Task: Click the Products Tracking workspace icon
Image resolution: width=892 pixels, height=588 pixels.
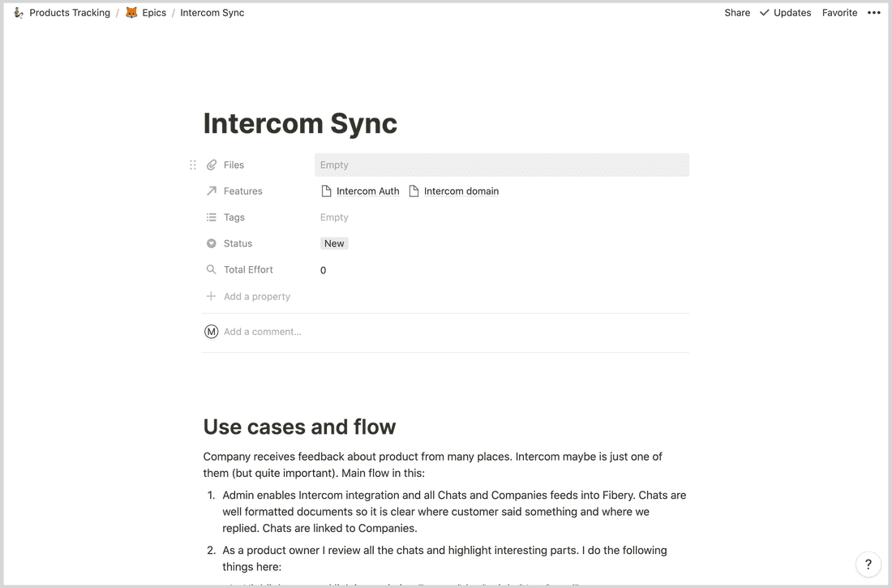Action: tap(18, 12)
